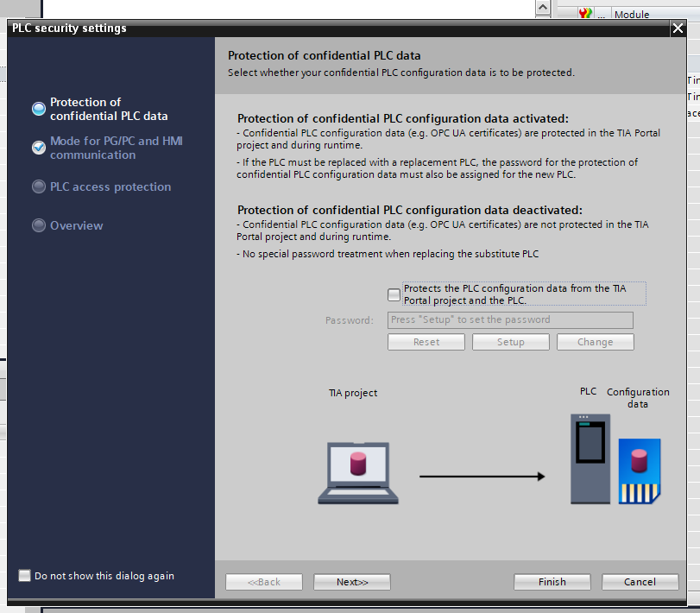Open the Protection of confidential PLC data step

tap(109, 109)
